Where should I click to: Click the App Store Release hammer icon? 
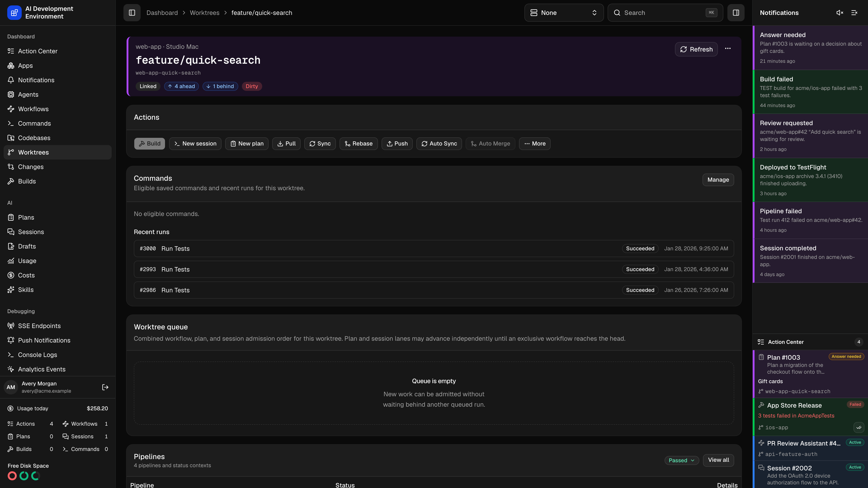tap(761, 405)
